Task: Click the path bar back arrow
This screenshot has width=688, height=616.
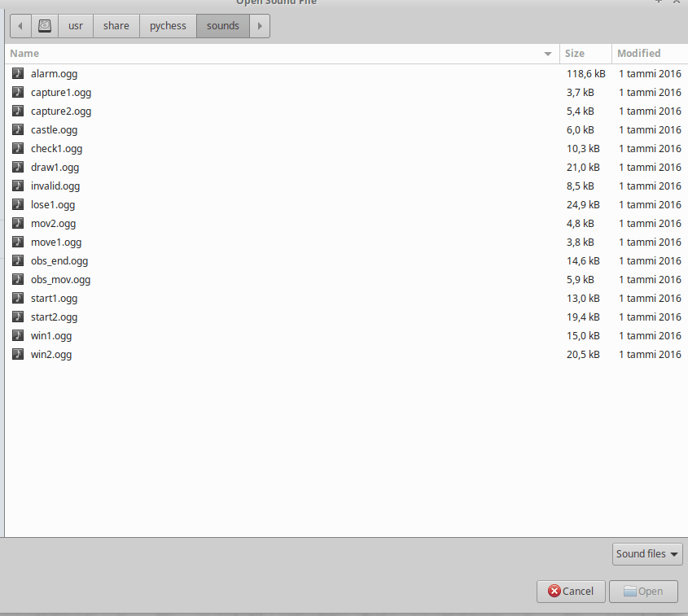Action: pos(21,26)
